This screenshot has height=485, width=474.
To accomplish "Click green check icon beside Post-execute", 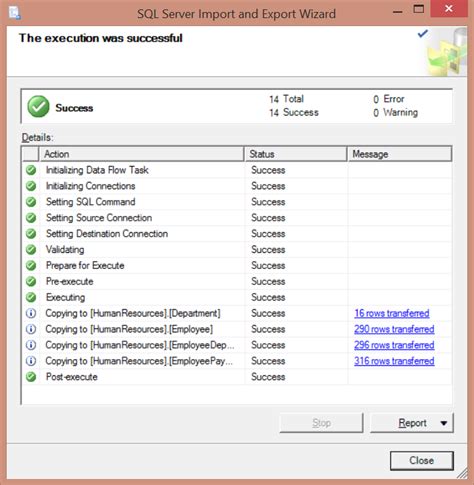I will (31, 377).
